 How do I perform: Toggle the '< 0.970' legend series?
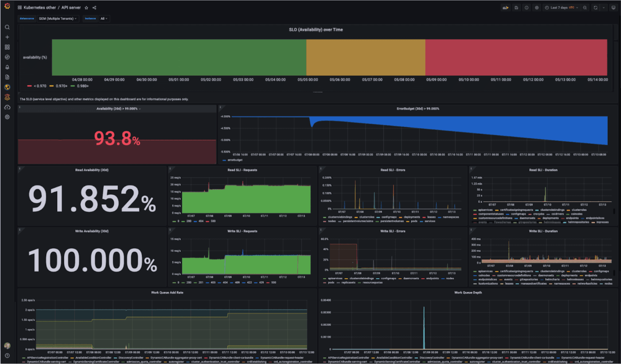[x=39, y=86]
